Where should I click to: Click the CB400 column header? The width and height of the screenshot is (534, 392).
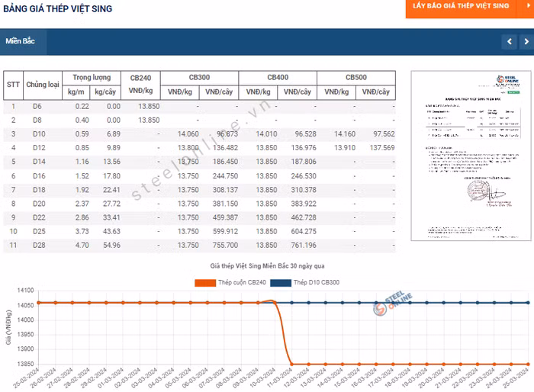[278, 78]
